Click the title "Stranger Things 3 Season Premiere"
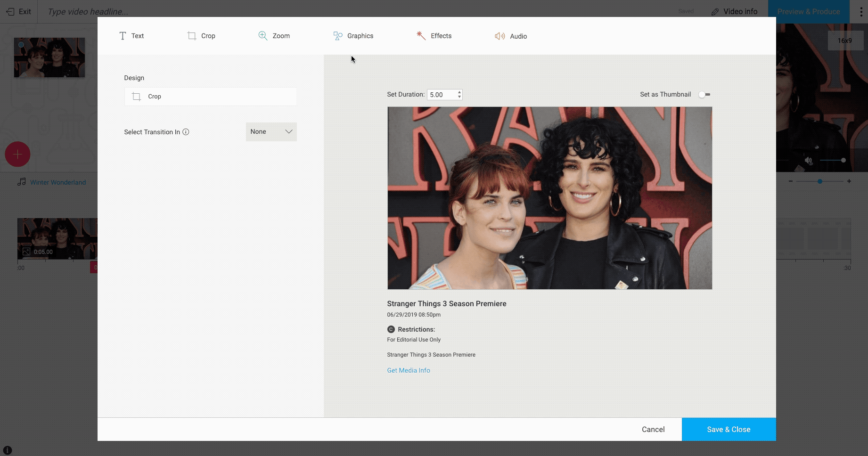Screen dimensions: 868x456 447,304
